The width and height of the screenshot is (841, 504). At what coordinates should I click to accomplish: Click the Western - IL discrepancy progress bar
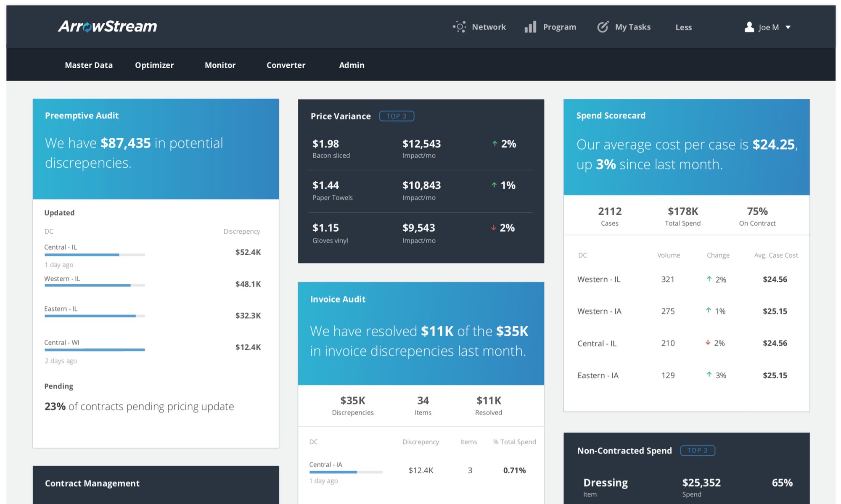pyautogui.click(x=95, y=285)
